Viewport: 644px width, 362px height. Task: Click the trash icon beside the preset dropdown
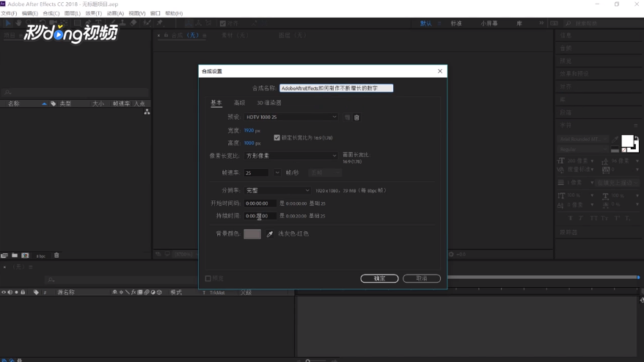[x=356, y=117]
